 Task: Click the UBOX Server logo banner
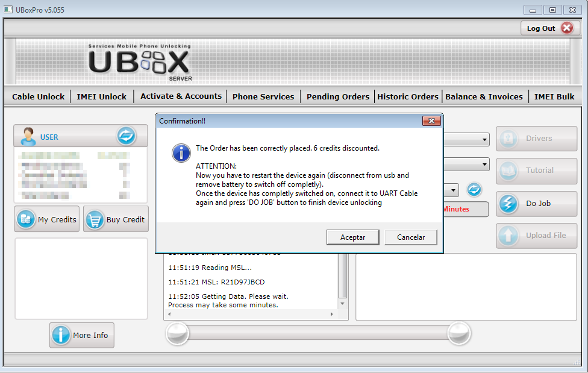pos(140,62)
